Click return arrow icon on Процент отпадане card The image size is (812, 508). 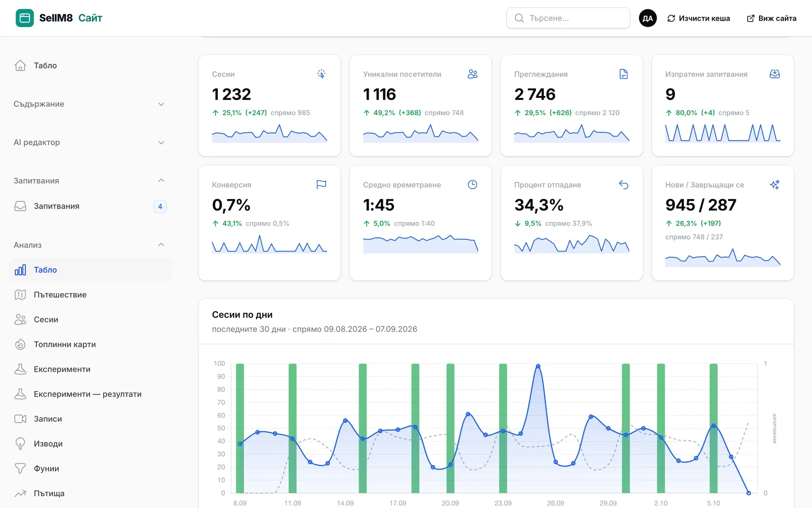pos(623,185)
